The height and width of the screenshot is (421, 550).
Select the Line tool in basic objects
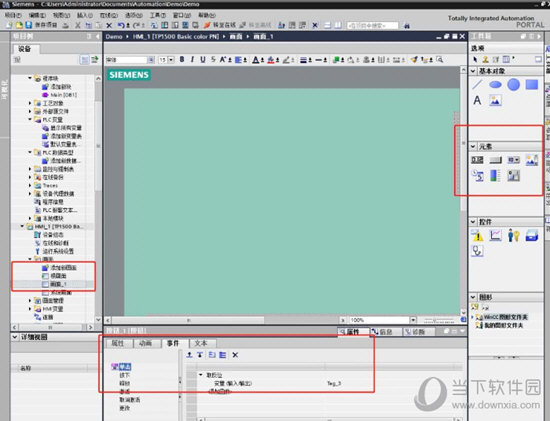tap(477, 85)
